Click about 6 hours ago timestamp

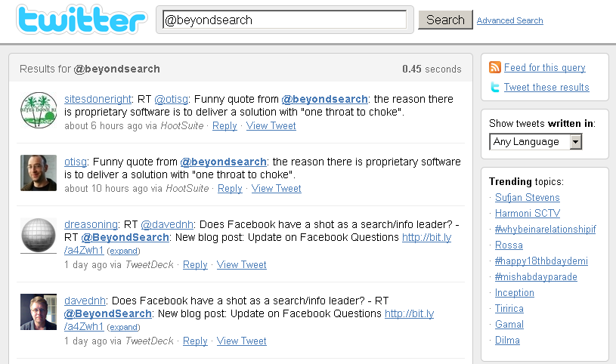tap(104, 125)
